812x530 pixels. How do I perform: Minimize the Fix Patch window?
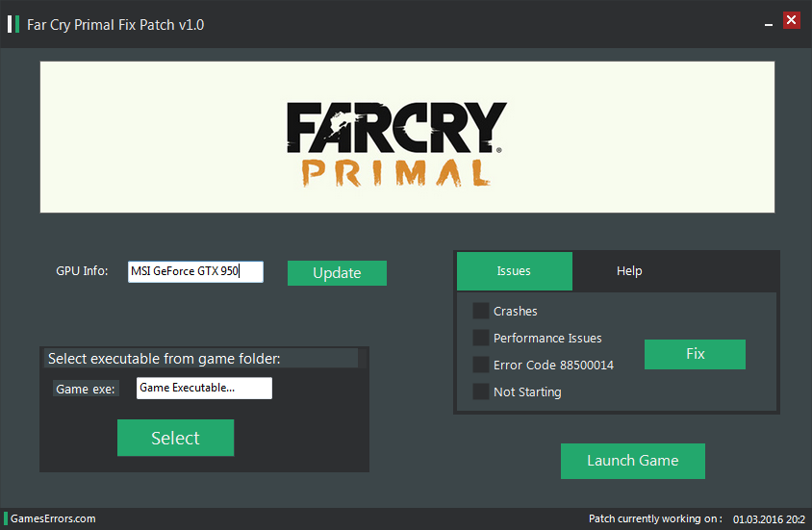pos(769,24)
